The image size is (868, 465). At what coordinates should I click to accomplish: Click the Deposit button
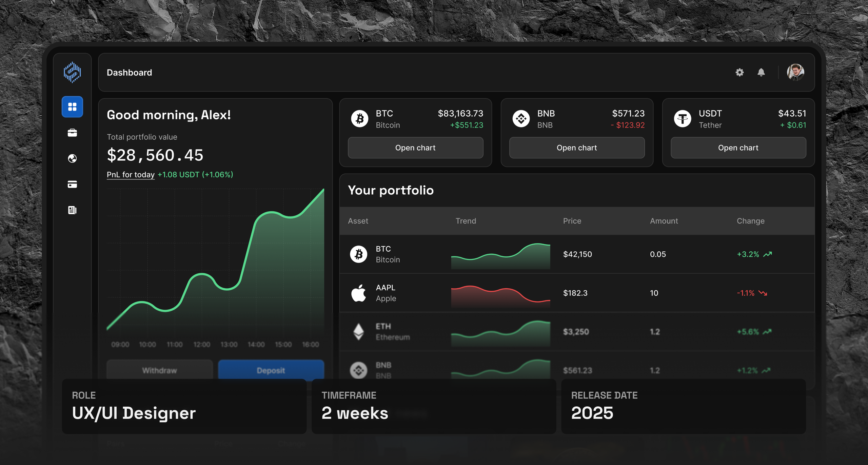pos(271,370)
